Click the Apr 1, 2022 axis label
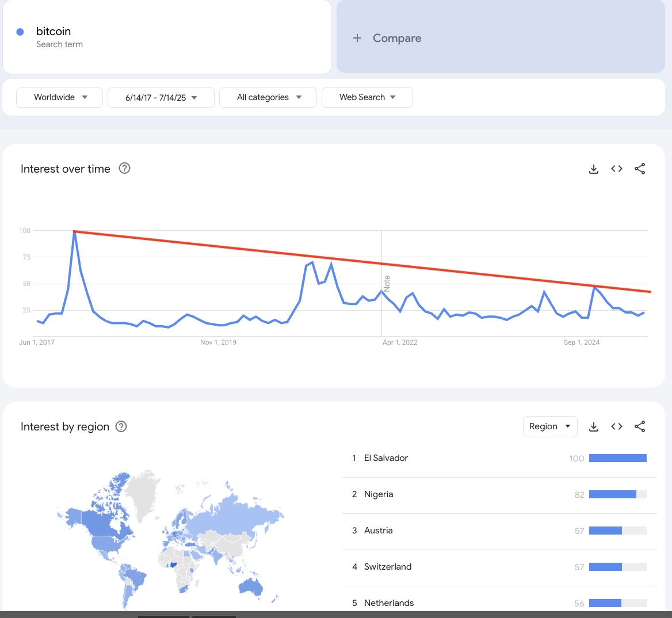This screenshot has width=672, height=618. pos(400,342)
